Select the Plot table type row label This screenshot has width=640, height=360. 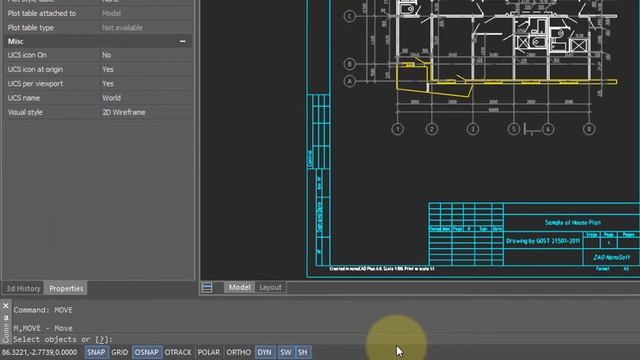tap(31, 28)
